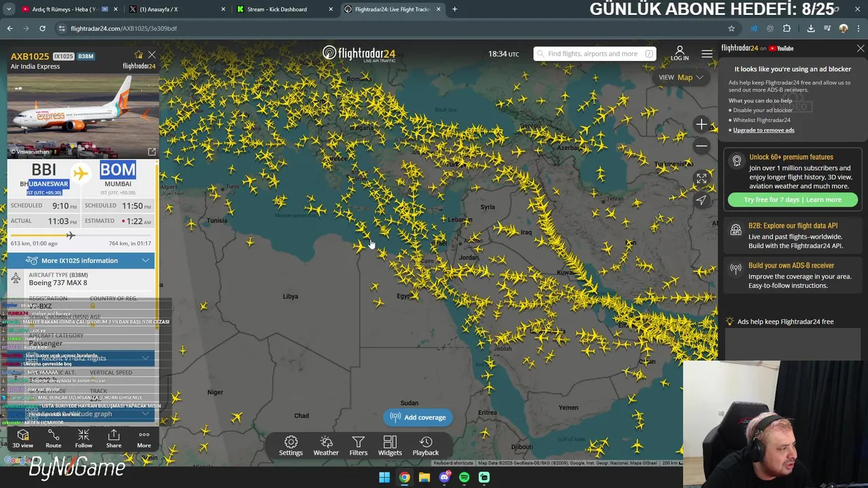Open Kick app from the taskbar
This screenshot has height=488, width=868.
pyautogui.click(x=484, y=477)
